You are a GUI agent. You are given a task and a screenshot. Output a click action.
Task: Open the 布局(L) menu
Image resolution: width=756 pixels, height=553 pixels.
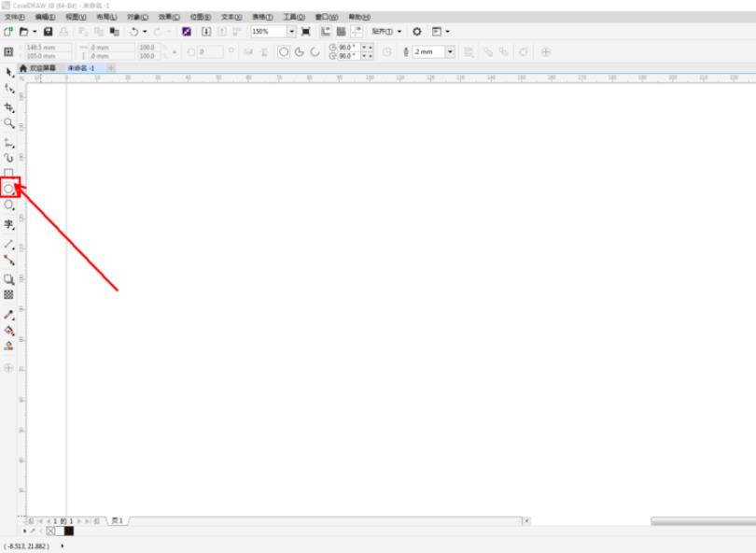pos(106,17)
